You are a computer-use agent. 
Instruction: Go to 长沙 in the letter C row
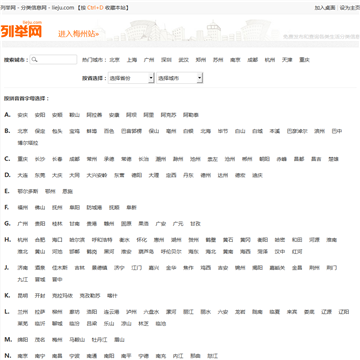(x=40, y=159)
